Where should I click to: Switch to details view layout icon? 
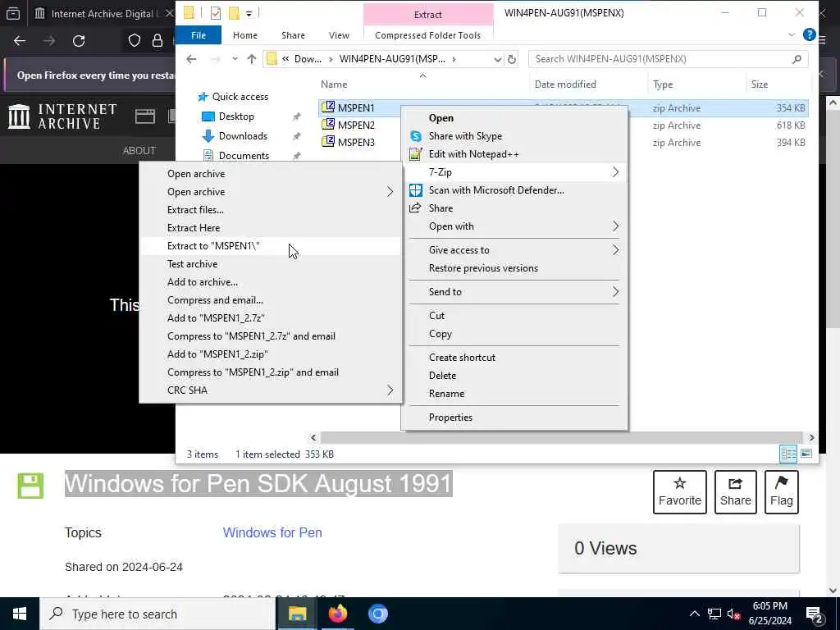click(x=788, y=454)
